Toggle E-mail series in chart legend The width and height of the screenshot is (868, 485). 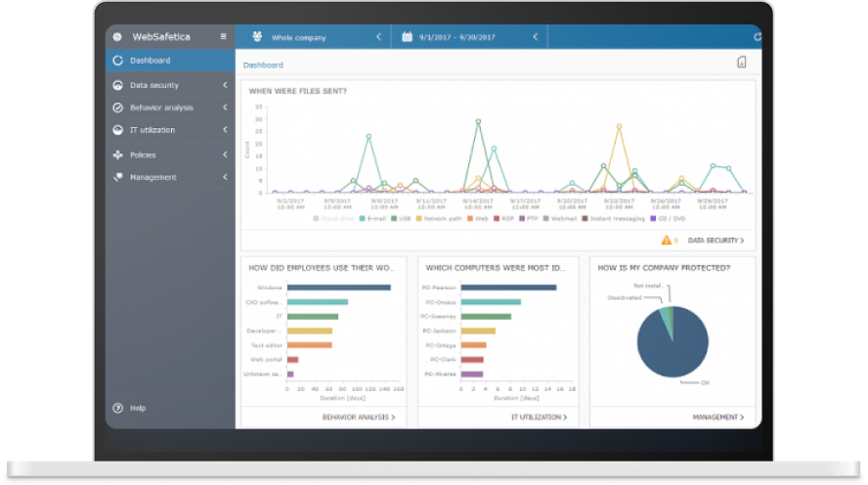coord(372,219)
